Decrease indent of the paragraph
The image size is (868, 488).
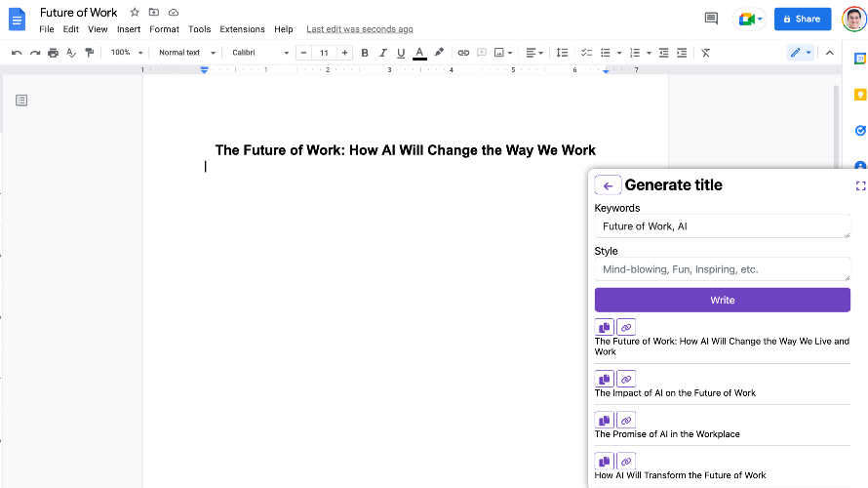click(x=664, y=53)
